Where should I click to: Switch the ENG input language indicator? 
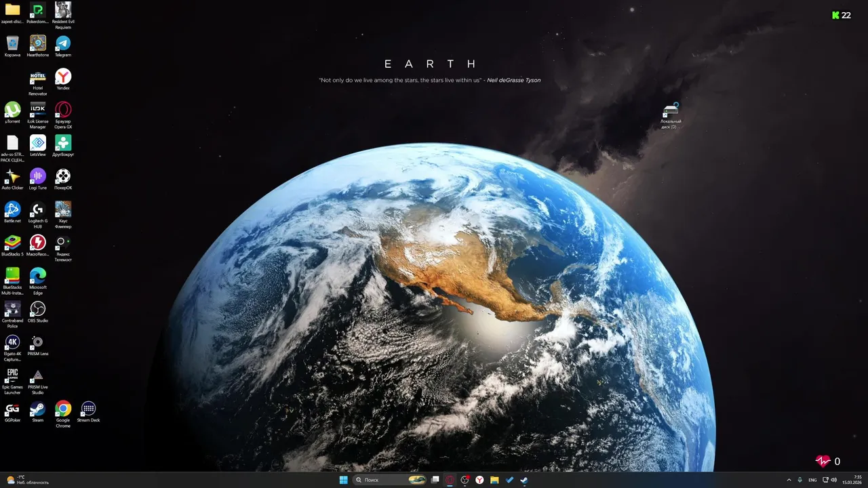point(812,480)
